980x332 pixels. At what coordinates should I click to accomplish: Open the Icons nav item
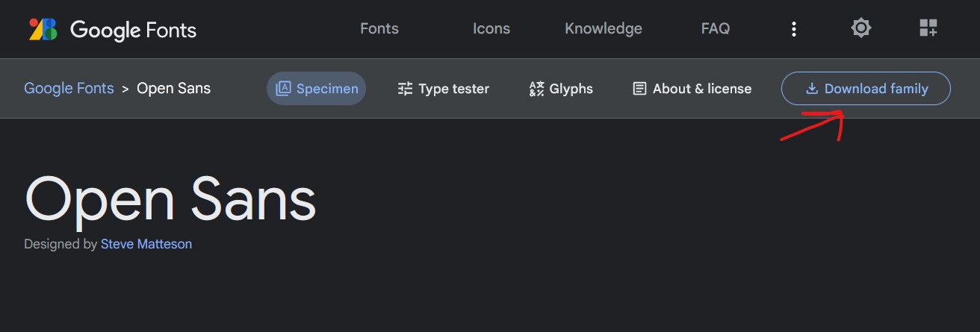pos(491,29)
